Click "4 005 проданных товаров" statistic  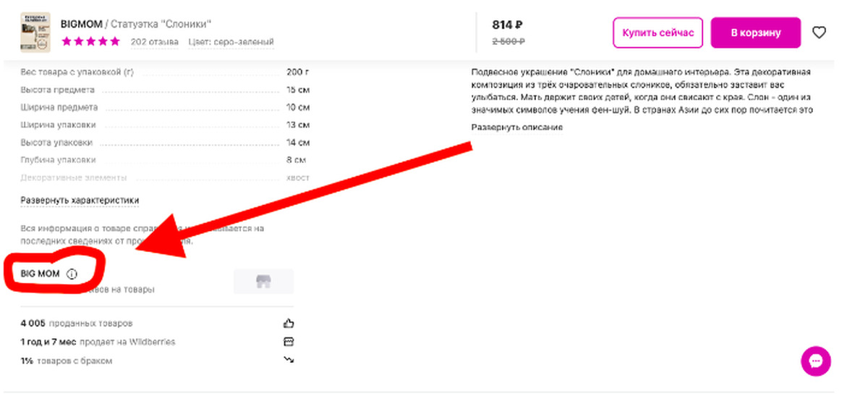point(77,324)
